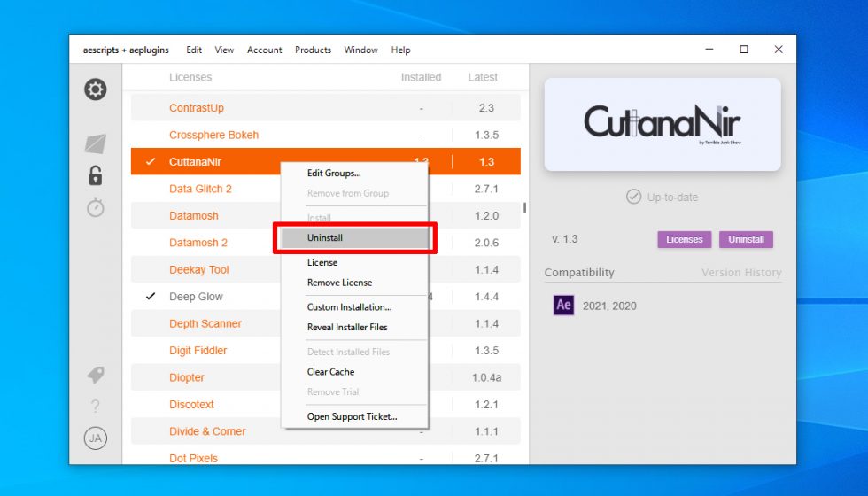Screen dimensions: 868x496
Task: Open the stopwatch trials icon
Action: [96, 207]
